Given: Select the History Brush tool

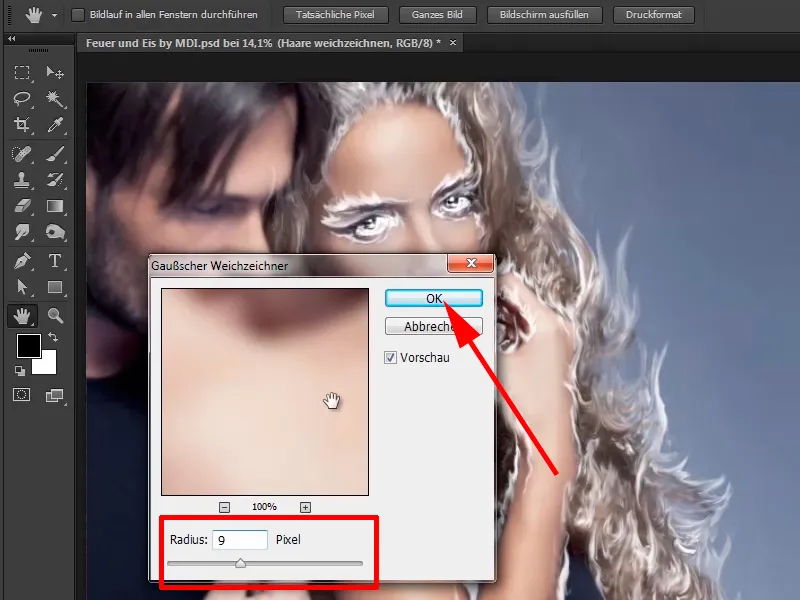Looking at the screenshot, I should [x=55, y=180].
